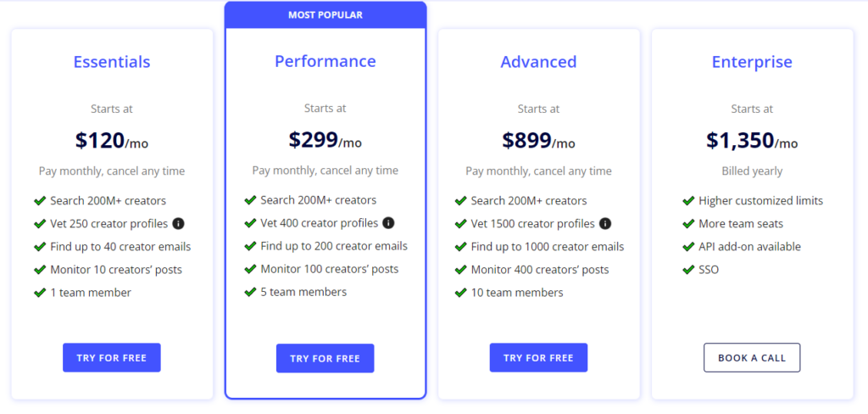This screenshot has height=414, width=868.
Task: Click the $1,350/mo Enterprise price
Action: coord(752,141)
